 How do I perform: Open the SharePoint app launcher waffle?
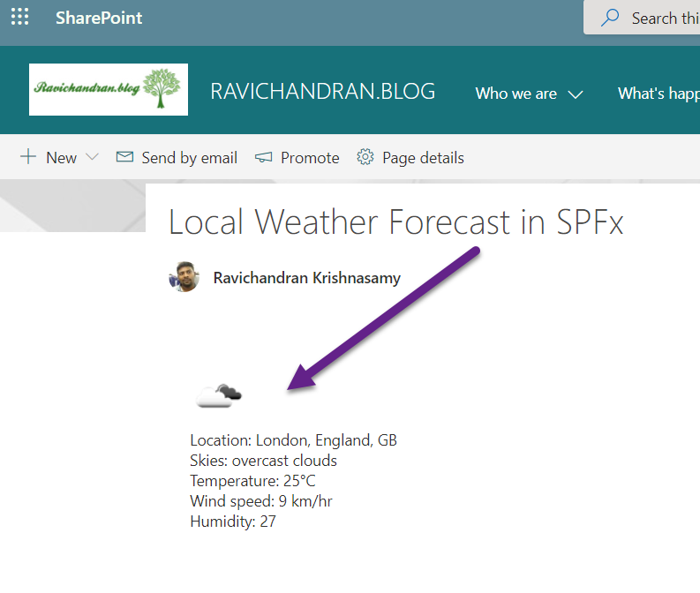[19, 18]
